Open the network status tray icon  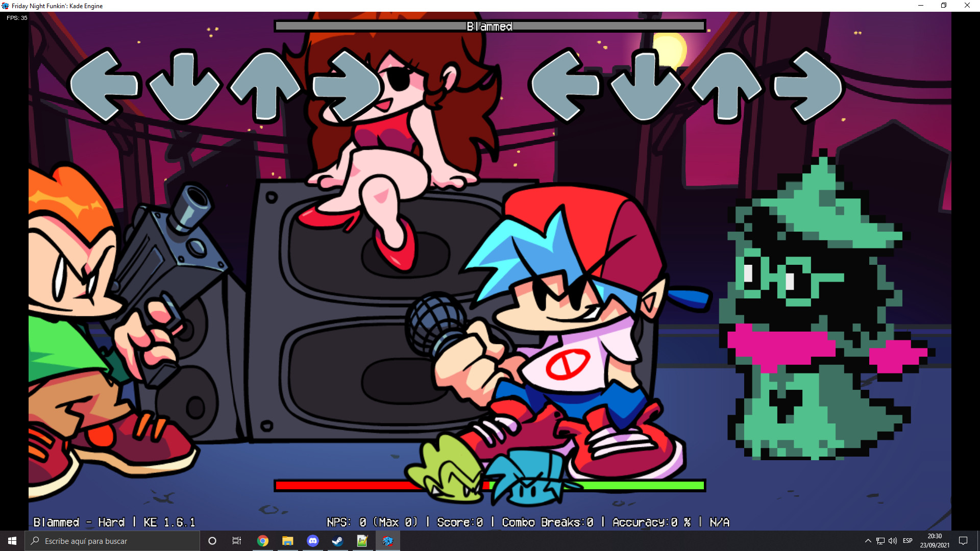tap(880, 541)
